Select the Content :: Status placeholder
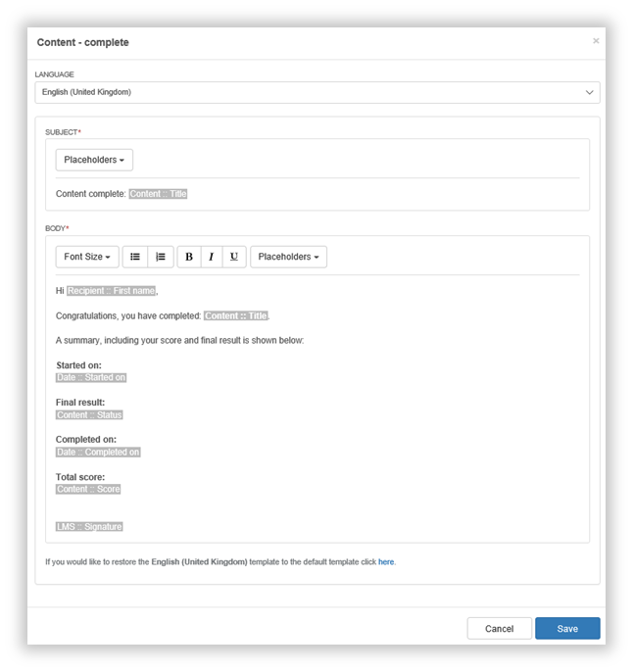The image size is (633, 672). (89, 415)
